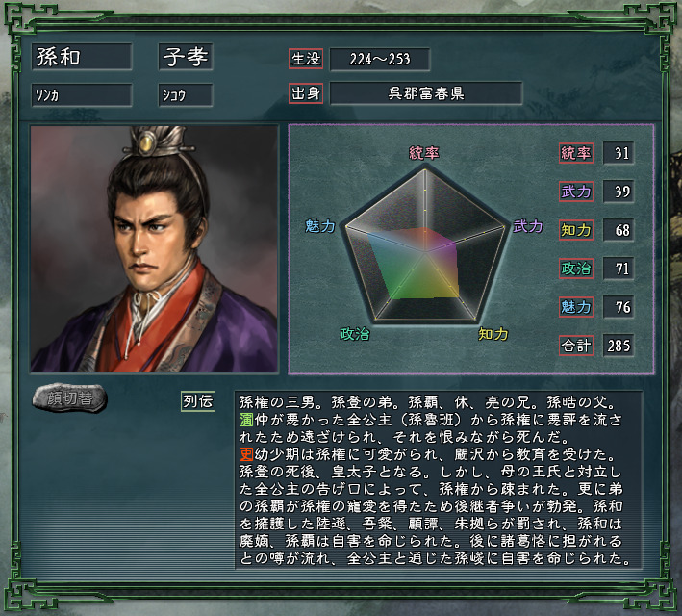The width and height of the screenshot is (682, 616).
Task: Click the colored pentagon stat radar chart
Action: point(425,245)
